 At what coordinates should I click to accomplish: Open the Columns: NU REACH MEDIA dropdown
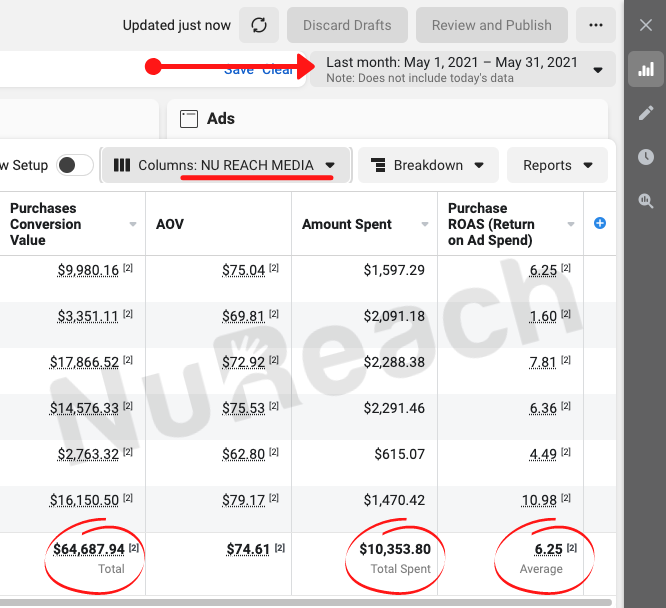click(x=225, y=165)
